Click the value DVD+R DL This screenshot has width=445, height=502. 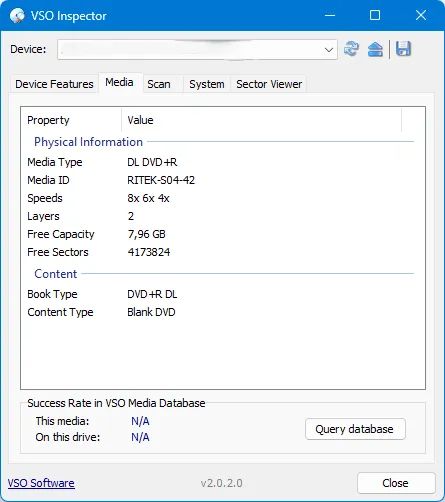coord(152,294)
